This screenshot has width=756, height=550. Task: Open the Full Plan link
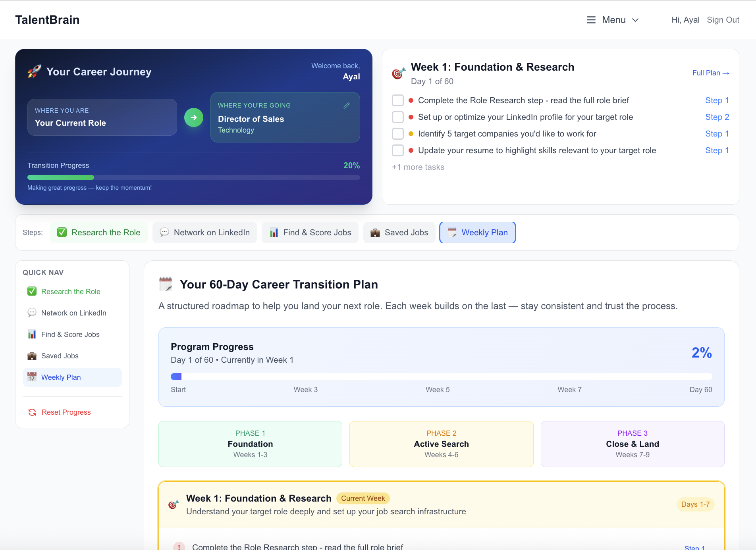click(710, 73)
